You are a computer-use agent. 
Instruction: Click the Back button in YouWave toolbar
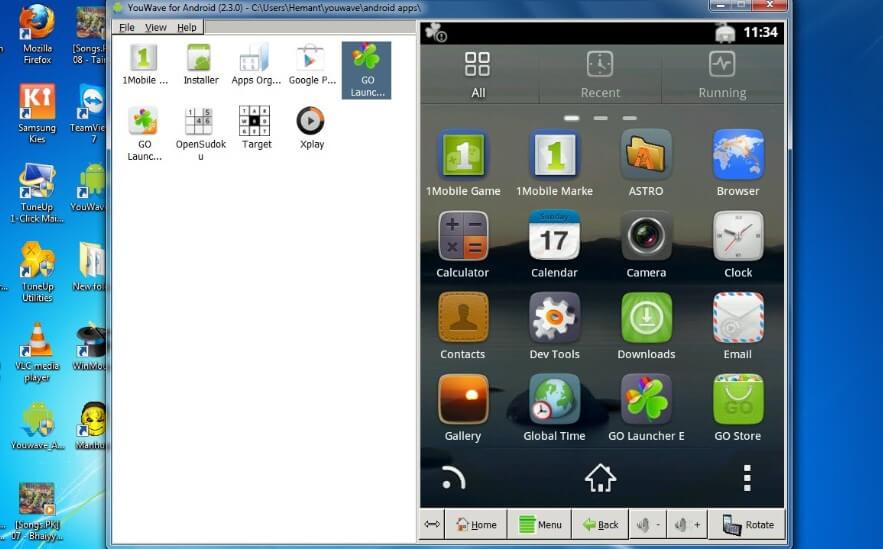tap(600, 525)
